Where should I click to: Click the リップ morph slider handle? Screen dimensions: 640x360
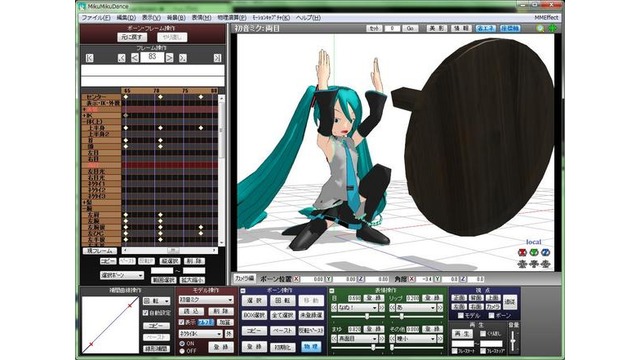401,316
